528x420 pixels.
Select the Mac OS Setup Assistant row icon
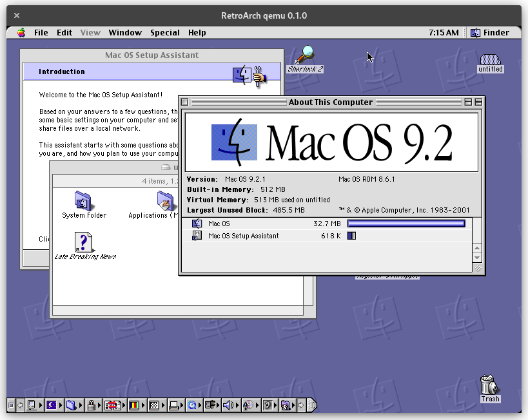pyautogui.click(x=197, y=236)
